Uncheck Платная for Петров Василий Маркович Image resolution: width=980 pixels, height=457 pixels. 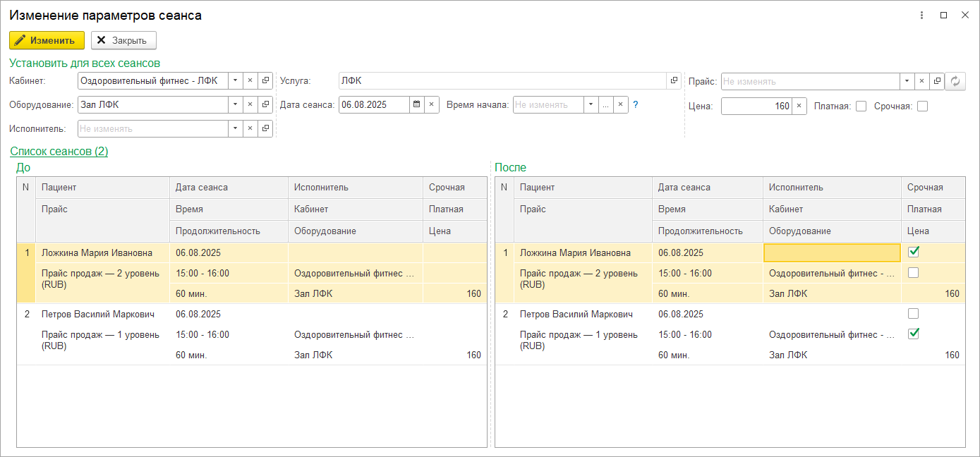[x=913, y=334]
